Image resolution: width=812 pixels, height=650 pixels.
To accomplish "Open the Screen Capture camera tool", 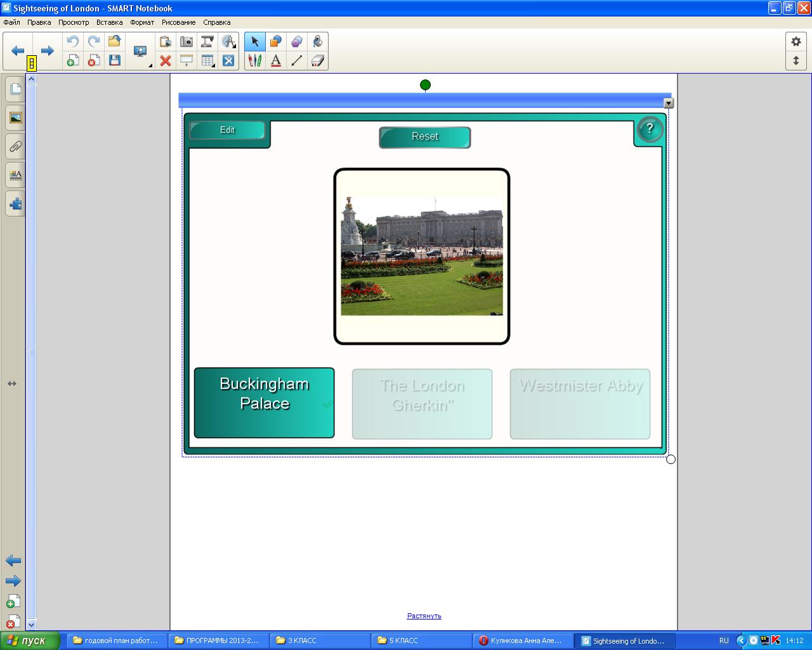I will click(x=187, y=42).
